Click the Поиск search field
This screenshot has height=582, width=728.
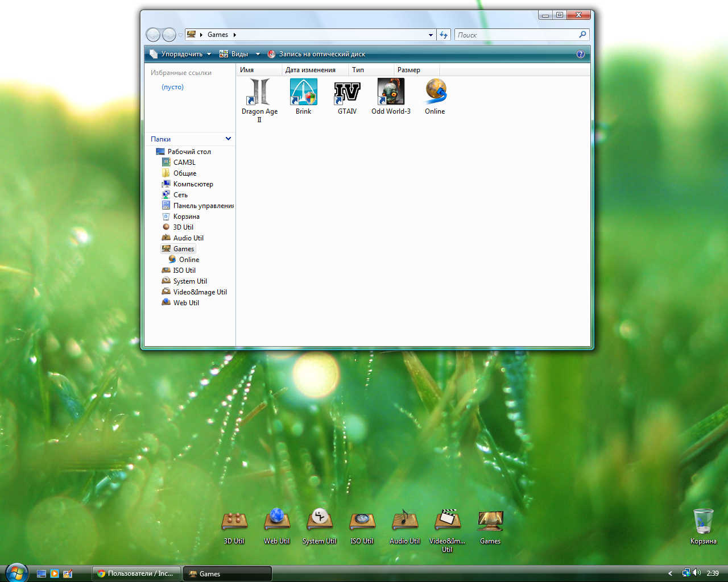point(516,35)
